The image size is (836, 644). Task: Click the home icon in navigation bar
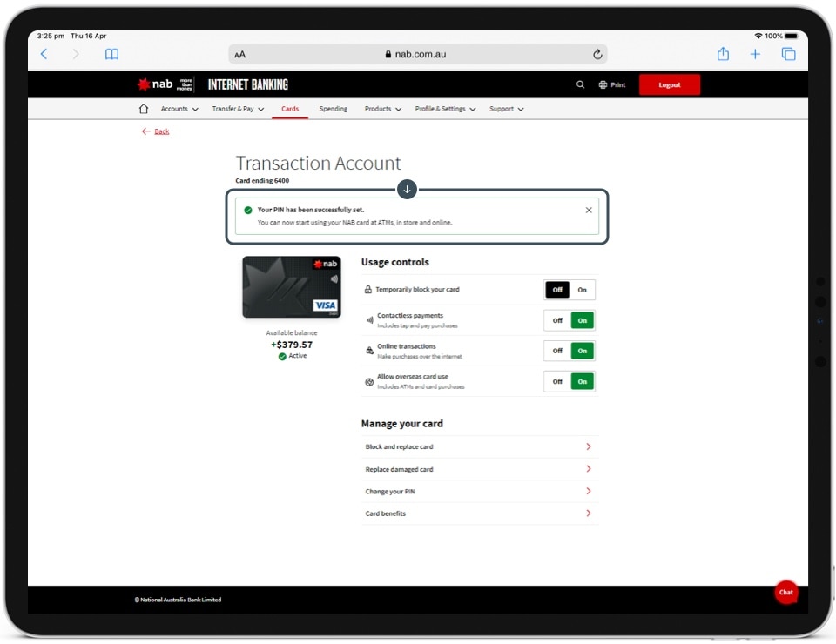pyautogui.click(x=144, y=109)
